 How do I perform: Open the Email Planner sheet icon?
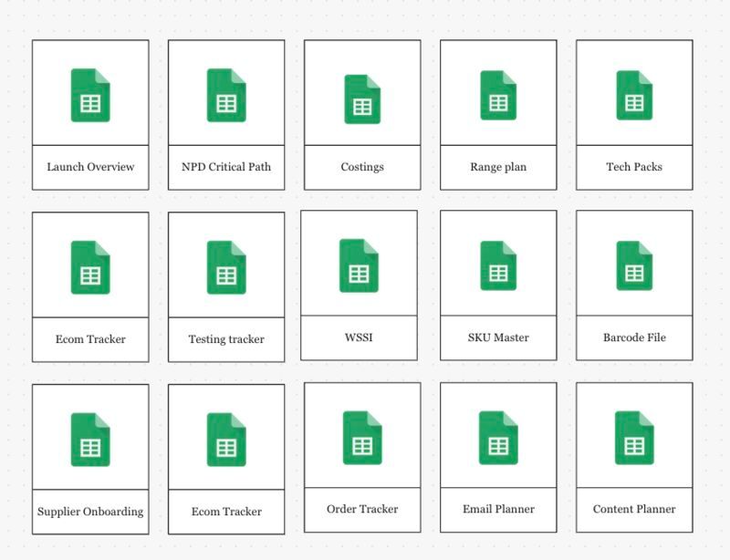pos(498,438)
